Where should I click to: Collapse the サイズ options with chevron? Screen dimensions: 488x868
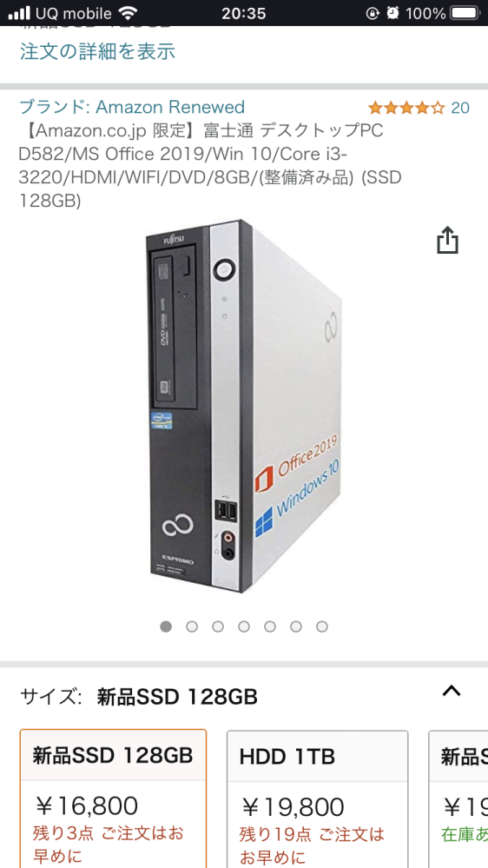[x=452, y=691]
